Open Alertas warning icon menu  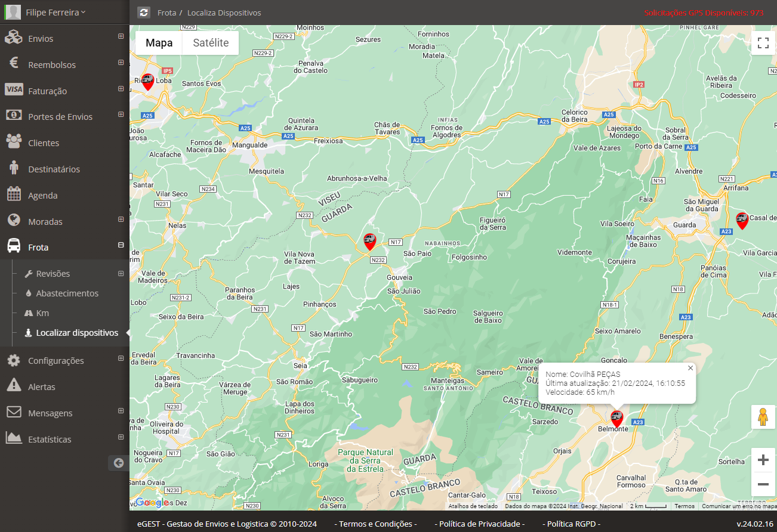(x=14, y=386)
